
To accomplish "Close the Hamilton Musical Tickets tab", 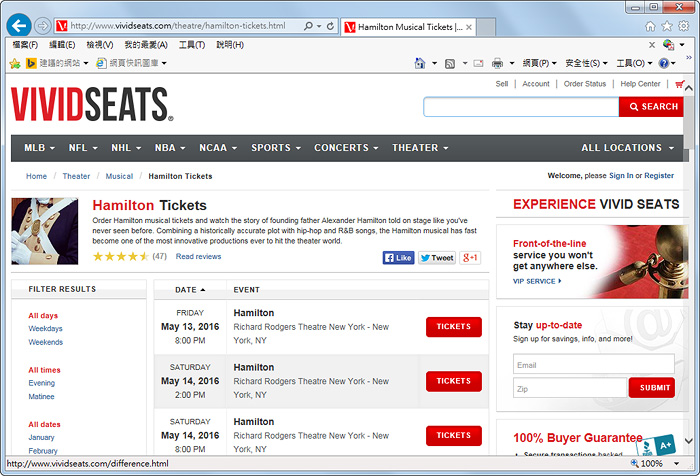I will point(469,27).
